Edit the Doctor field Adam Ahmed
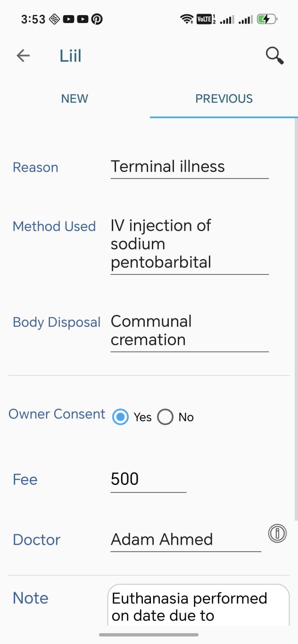 point(186,539)
